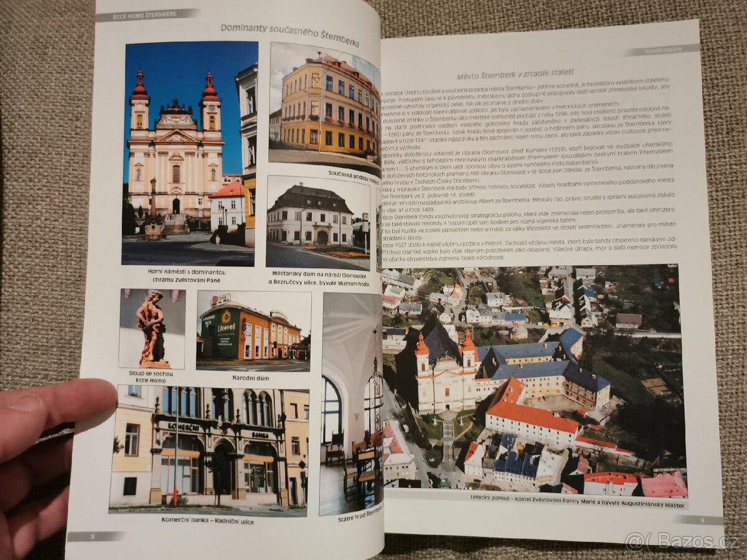Click the castle interior photo

(x=352, y=404)
